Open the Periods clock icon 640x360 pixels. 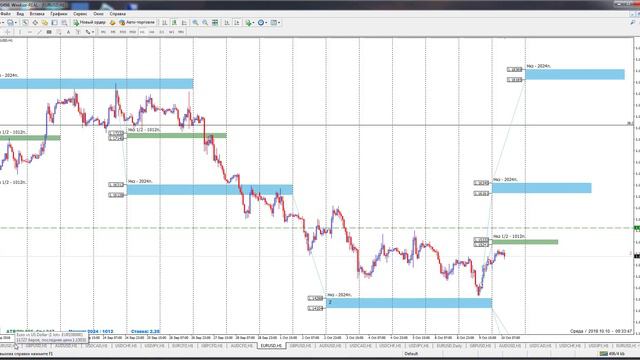pyautogui.click(x=261, y=22)
